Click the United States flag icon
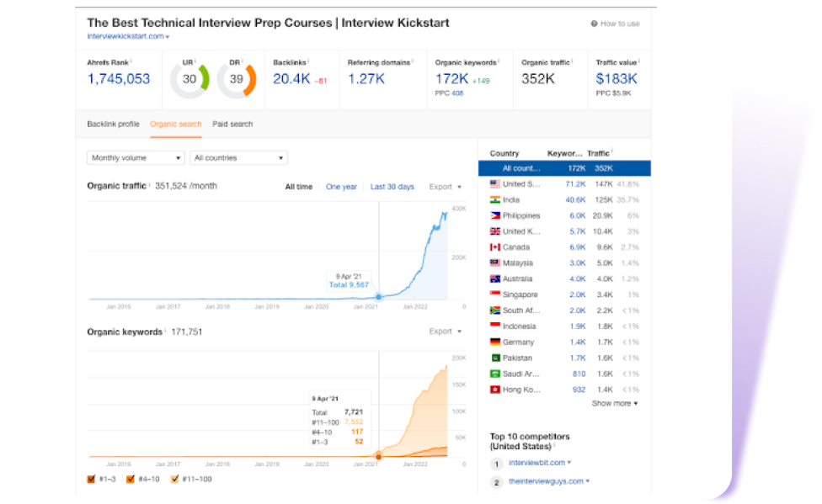This screenshot has width=822, height=504. [495, 184]
